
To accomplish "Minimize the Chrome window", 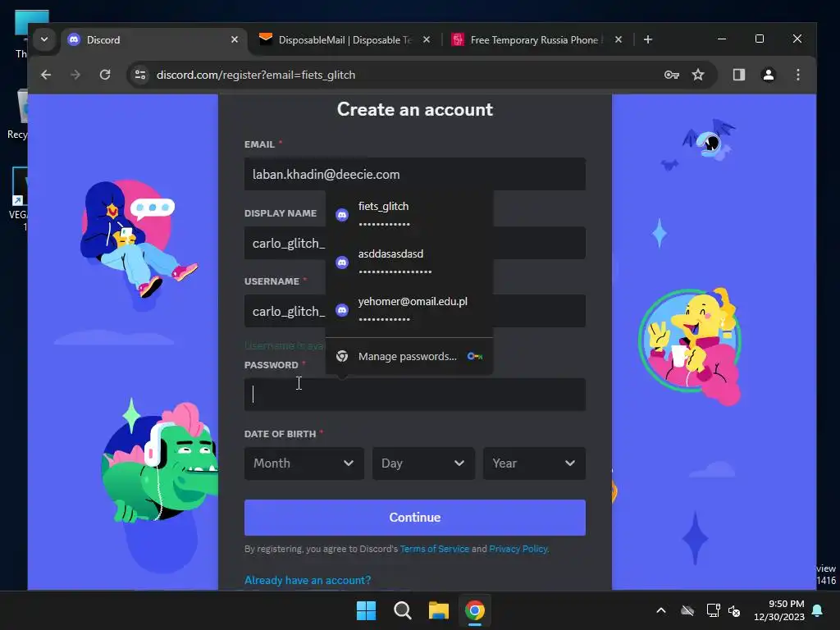I will 722,39.
